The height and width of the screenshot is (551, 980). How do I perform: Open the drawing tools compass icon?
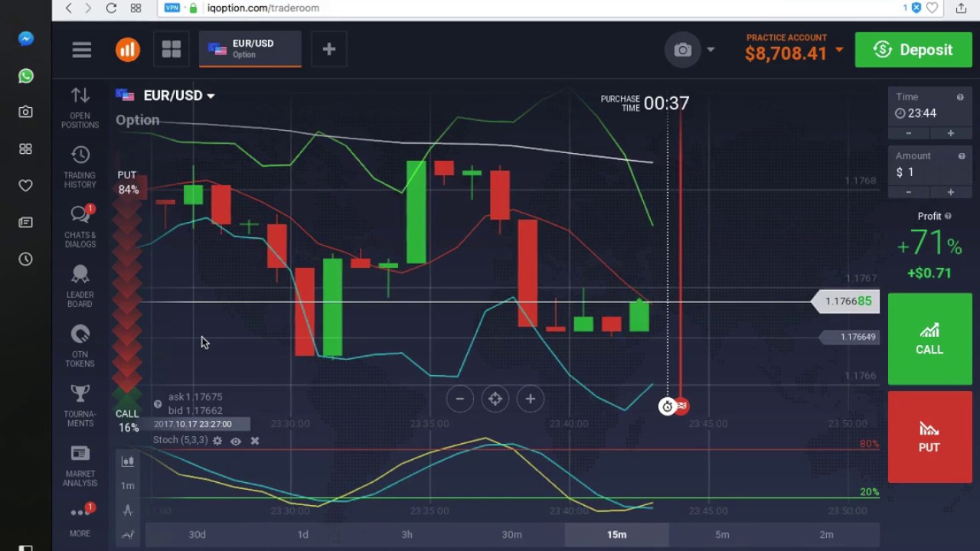click(x=128, y=510)
